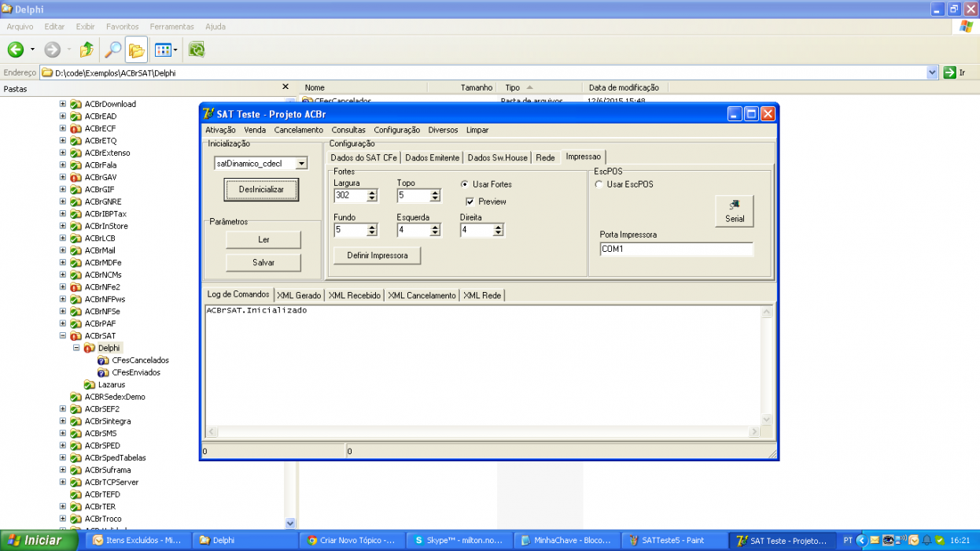Expand the ACBrSPED tree node
The image size is (980, 551).
click(63, 446)
